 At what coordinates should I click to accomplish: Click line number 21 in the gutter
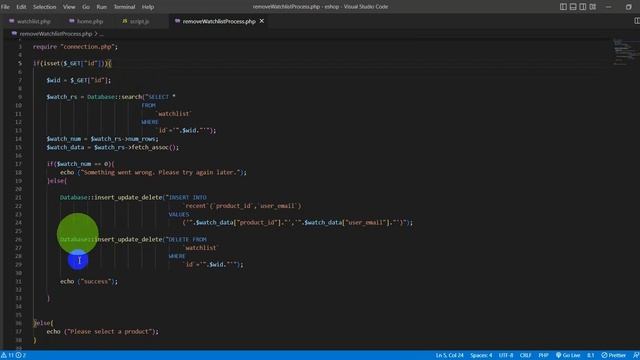click(18, 198)
